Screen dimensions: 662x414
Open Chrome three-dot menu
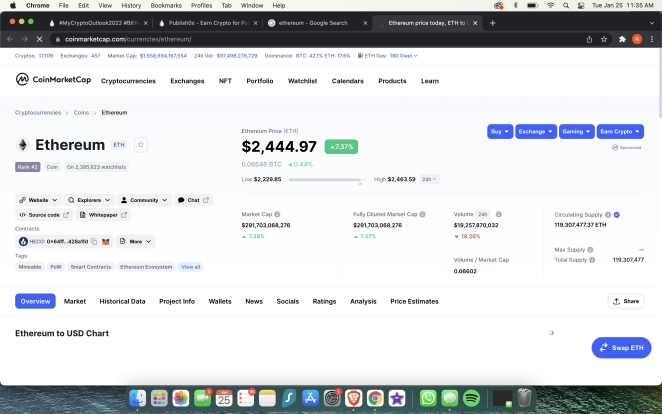tap(652, 39)
